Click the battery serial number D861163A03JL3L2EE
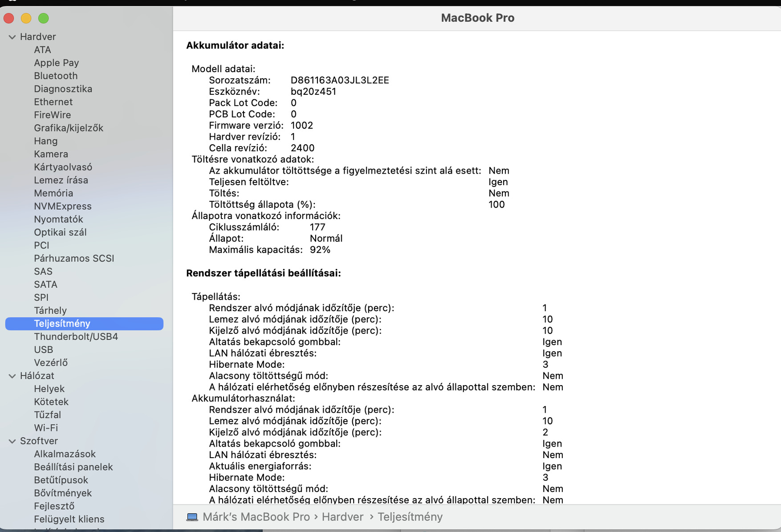The height and width of the screenshot is (532, 781). click(x=340, y=80)
